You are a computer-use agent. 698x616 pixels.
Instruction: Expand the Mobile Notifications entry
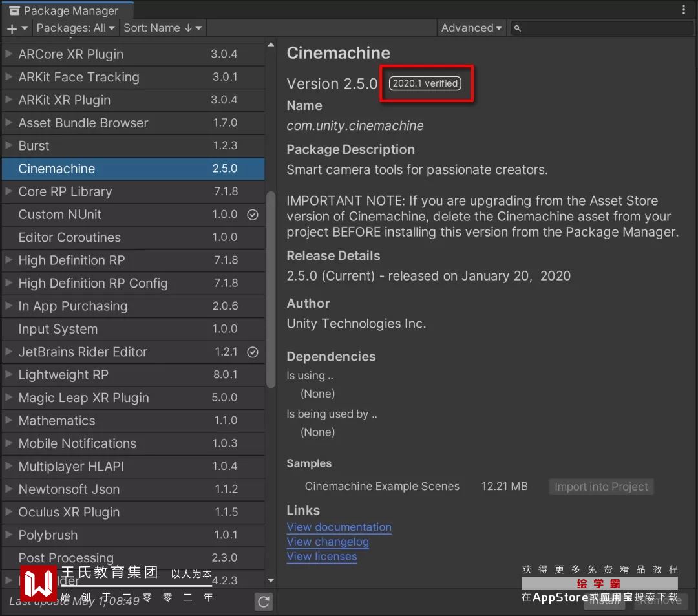click(8, 443)
